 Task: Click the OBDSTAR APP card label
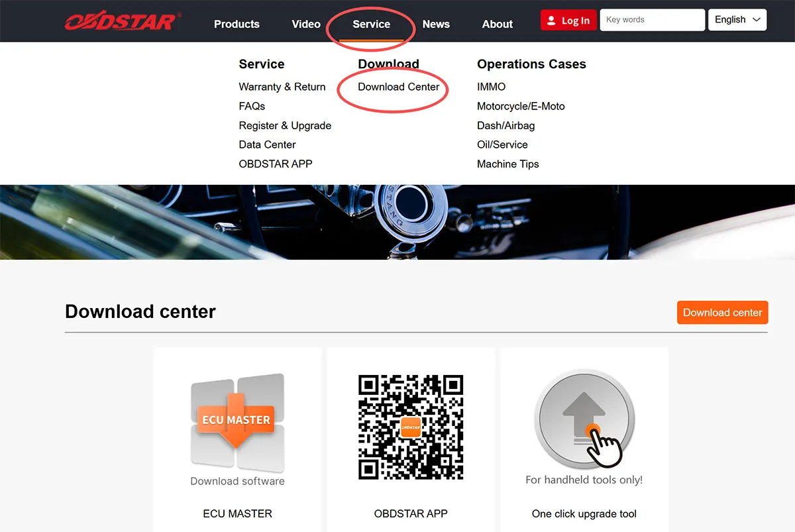(x=411, y=513)
